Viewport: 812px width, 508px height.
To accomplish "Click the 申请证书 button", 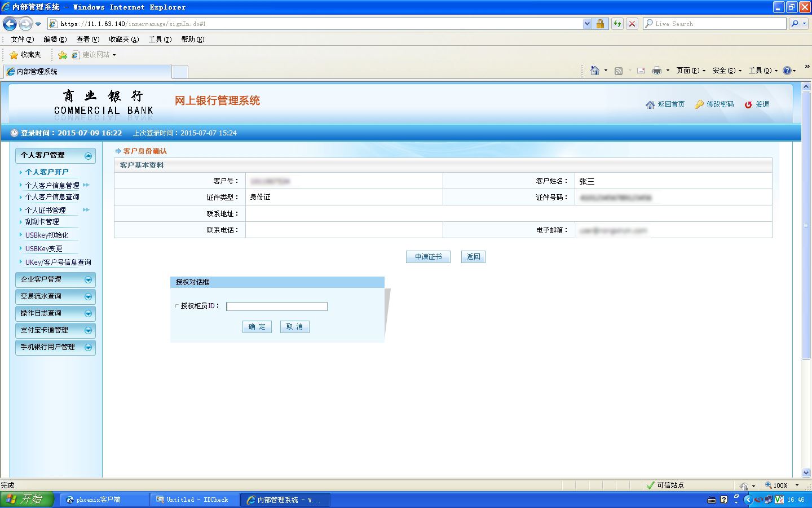I will click(x=428, y=257).
